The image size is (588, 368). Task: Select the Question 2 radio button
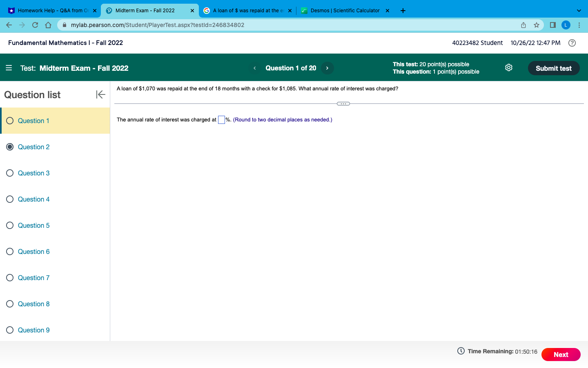(10, 147)
